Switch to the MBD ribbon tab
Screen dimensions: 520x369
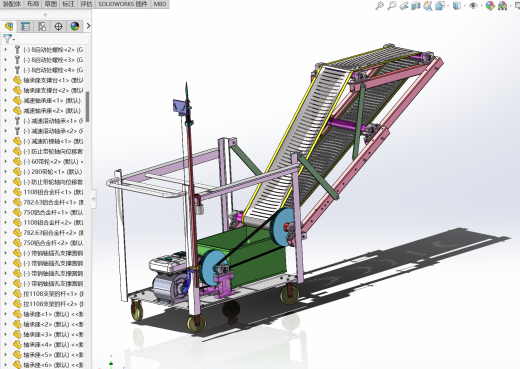(x=160, y=4)
